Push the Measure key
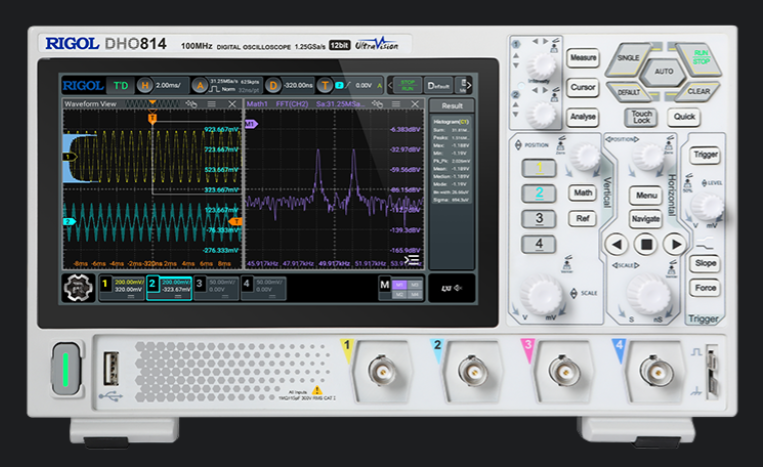This screenshot has width=763, height=467. (583, 58)
